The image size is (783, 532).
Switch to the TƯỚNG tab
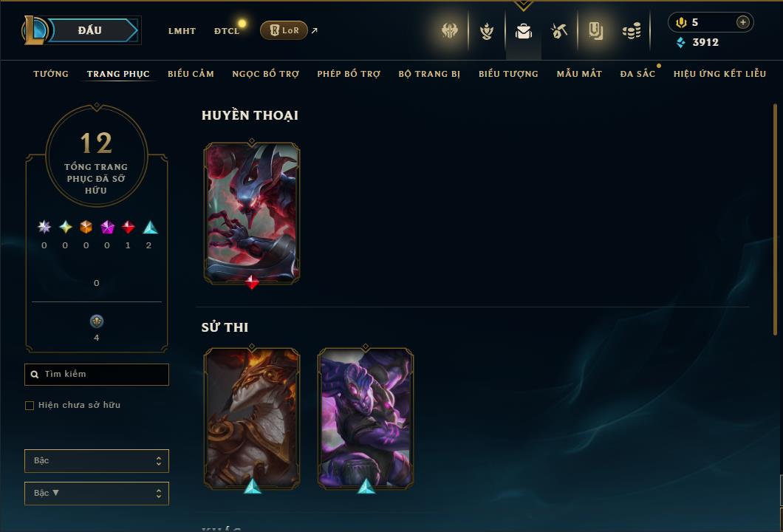51,74
